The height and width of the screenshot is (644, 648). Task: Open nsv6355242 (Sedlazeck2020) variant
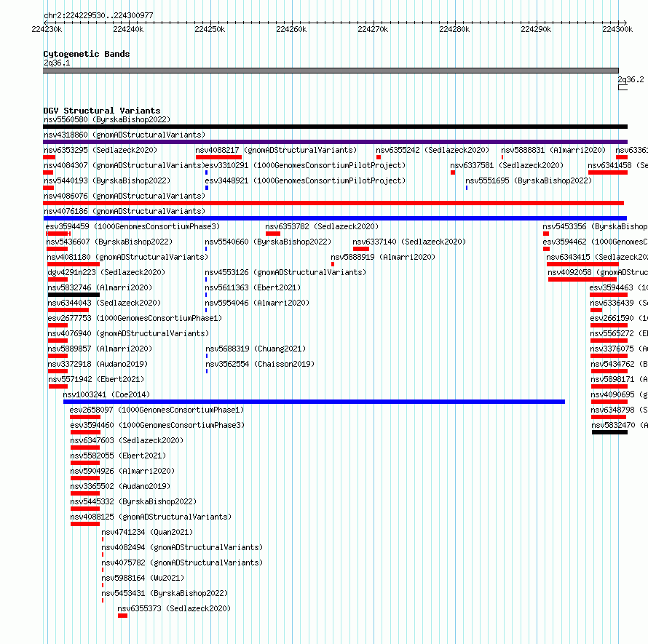(x=432, y=150)
